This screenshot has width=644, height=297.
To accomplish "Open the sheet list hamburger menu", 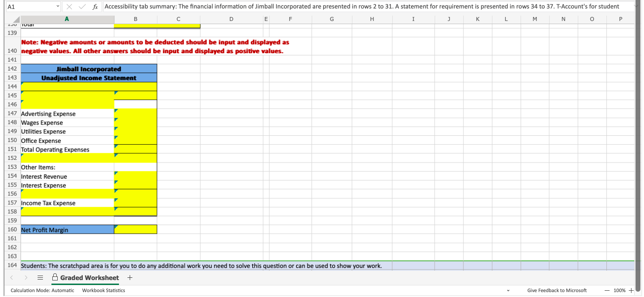I will tap(40, 277).
